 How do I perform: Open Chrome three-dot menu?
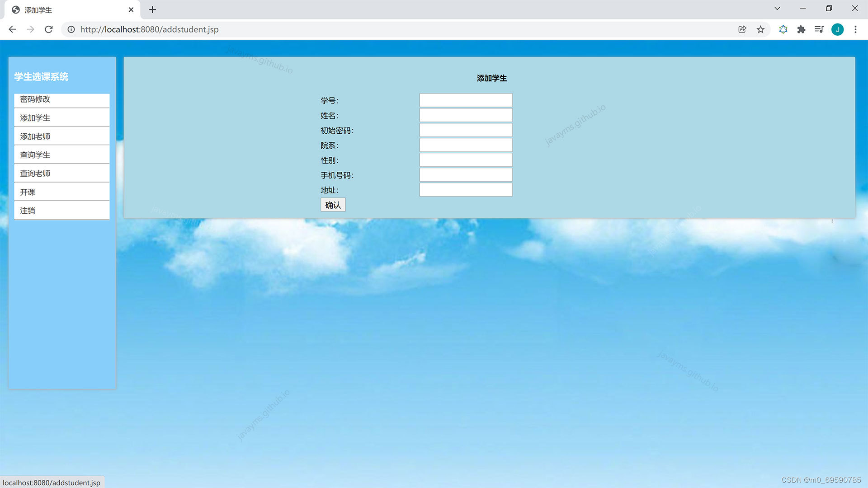point(855,29)
